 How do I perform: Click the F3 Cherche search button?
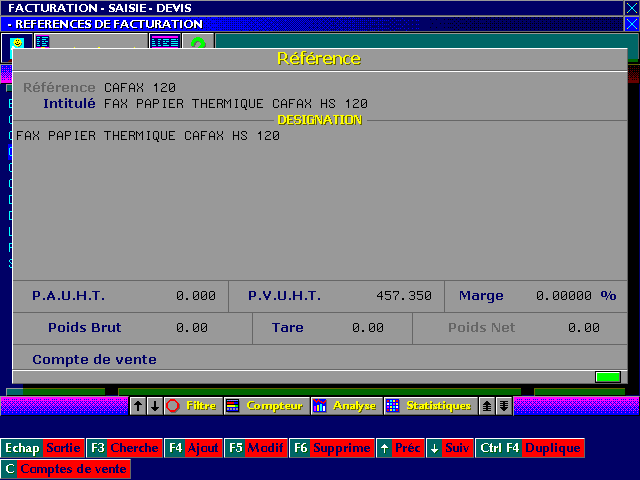click(x=124, y=448)
